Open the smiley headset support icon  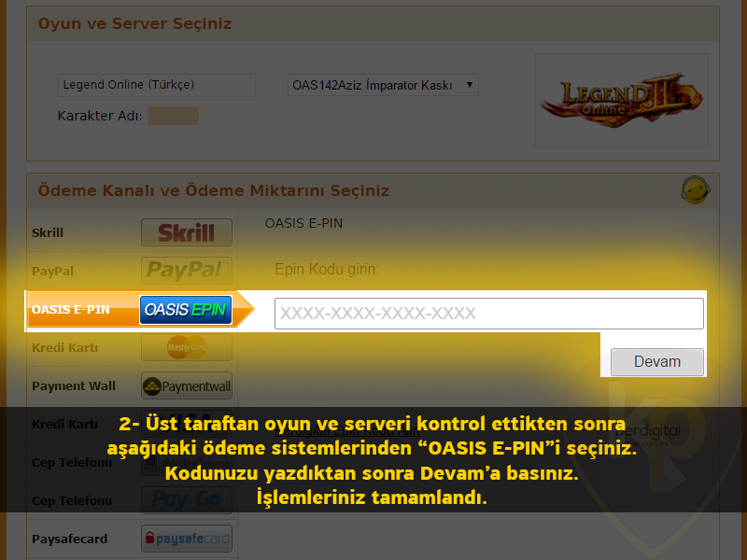point(696,190)
